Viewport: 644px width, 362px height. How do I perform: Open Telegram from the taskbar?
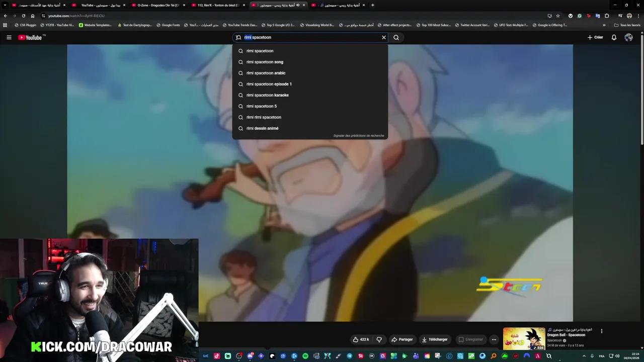click(x=350, y=356)
